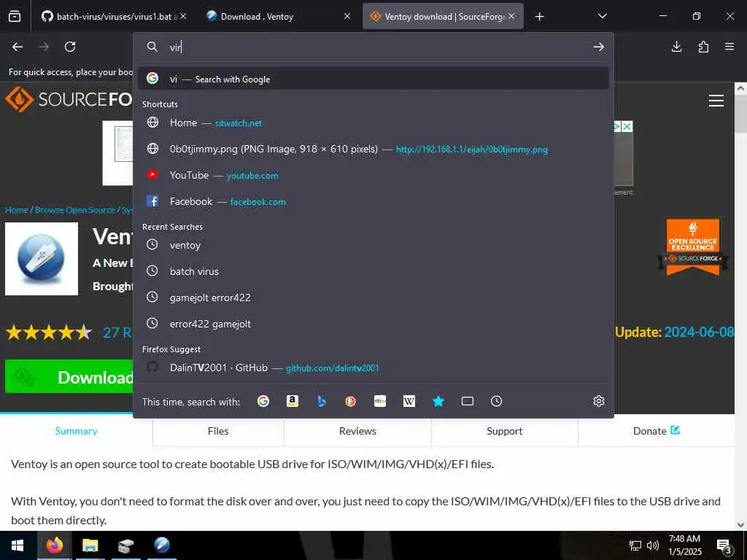The height and width of the screenshot is (560, 747).
Task: Open the Reviews page tab
Action: pos(357,431)
